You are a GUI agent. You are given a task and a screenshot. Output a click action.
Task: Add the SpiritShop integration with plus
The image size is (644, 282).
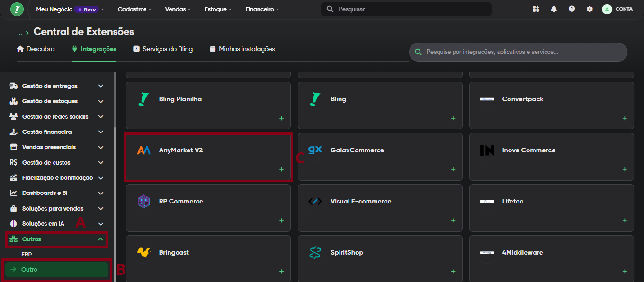(x=453, y=272)
